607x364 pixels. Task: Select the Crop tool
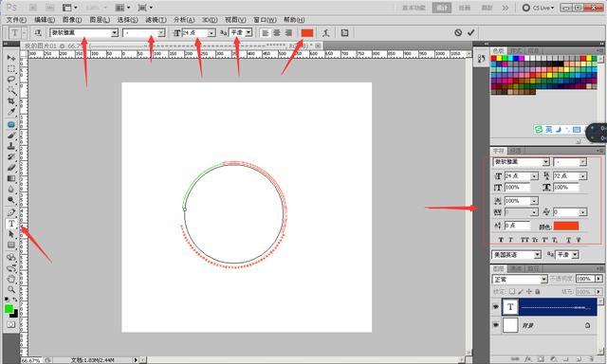point(11,101)
